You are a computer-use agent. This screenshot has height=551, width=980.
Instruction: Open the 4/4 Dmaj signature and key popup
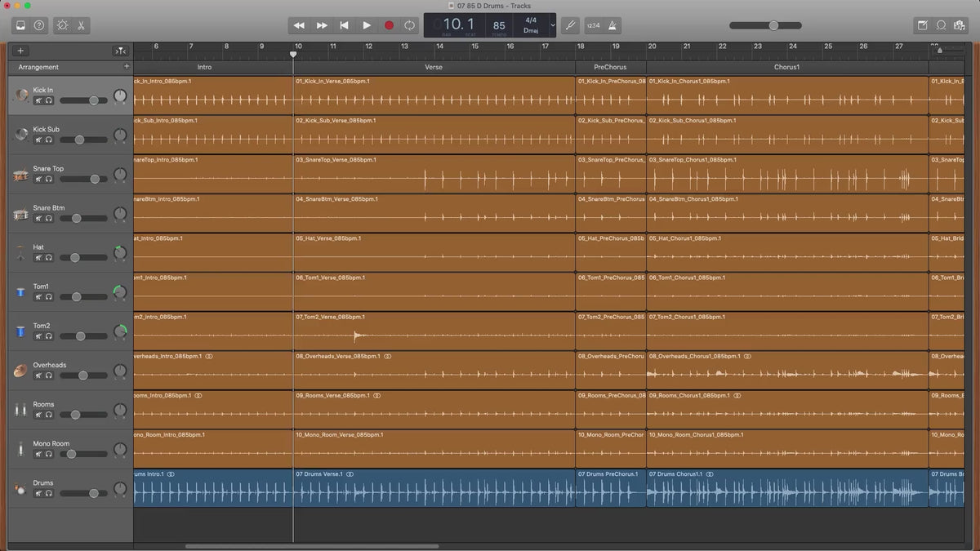pos(531,24)
